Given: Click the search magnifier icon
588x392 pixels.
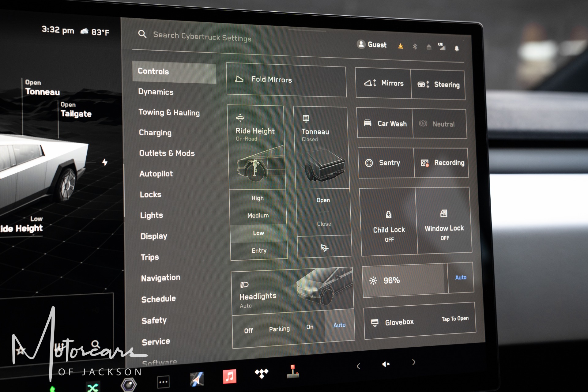Looking at the screenshot, I should point(142,34).
